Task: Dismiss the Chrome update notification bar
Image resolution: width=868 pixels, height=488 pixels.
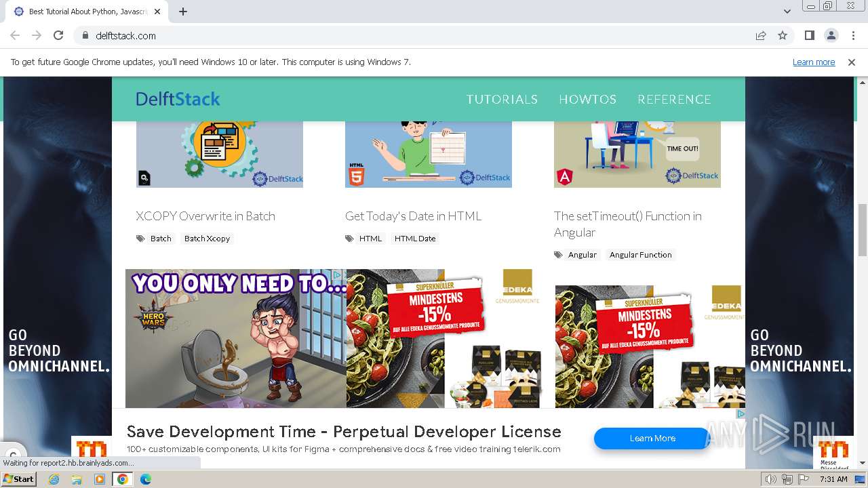Action: [852, 62]
